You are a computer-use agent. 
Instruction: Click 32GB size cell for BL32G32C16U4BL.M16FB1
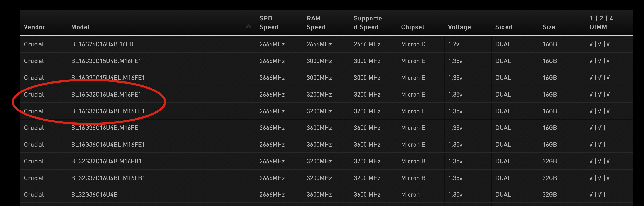550,178
